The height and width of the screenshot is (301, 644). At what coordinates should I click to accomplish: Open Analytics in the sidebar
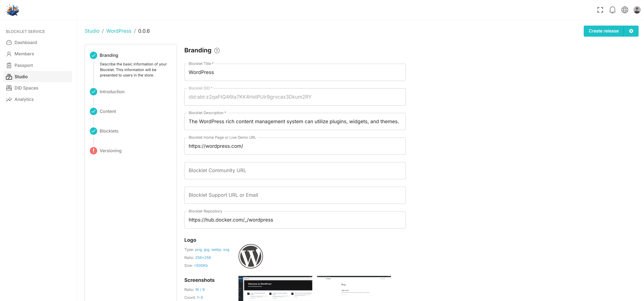24,99
